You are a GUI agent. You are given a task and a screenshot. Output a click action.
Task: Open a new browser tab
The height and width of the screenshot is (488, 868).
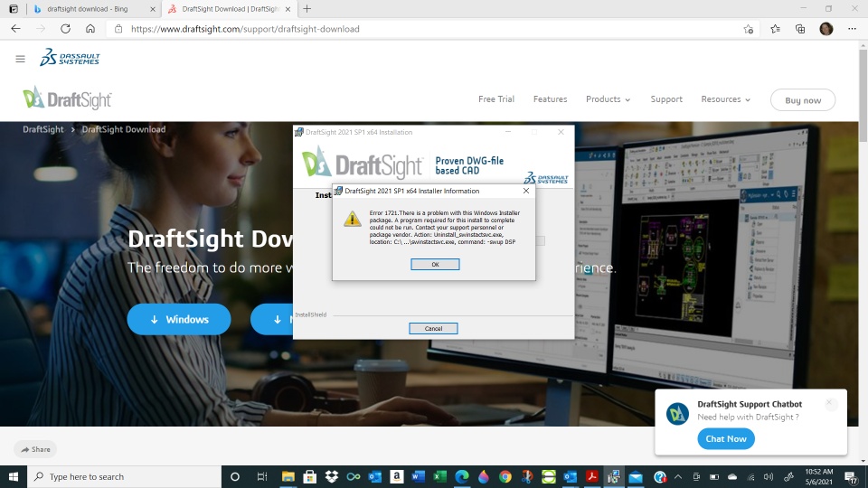pos(307,9)
